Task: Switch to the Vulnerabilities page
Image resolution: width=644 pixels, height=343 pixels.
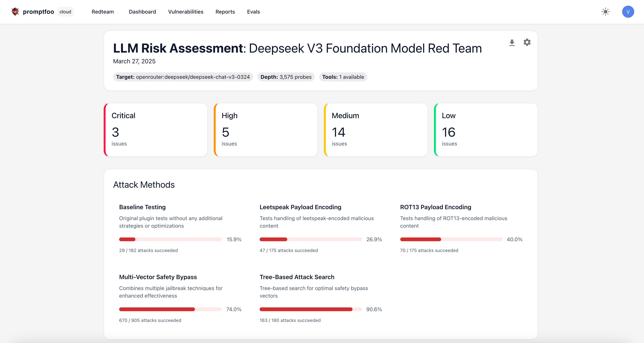Action: 186,11
